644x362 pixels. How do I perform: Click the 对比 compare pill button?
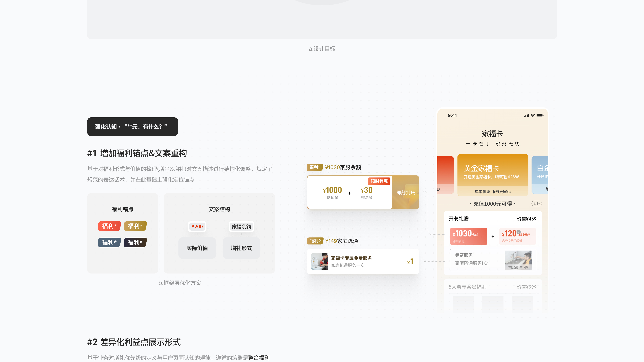coord(536,204)
